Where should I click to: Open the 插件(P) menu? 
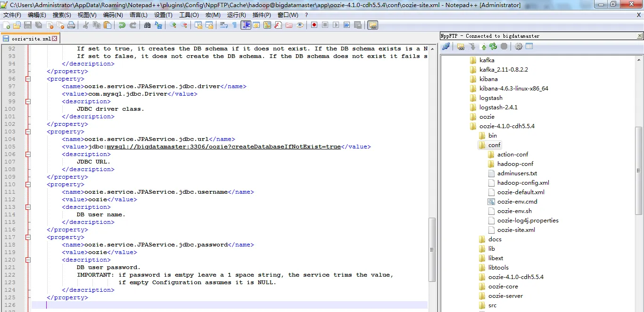262,15
